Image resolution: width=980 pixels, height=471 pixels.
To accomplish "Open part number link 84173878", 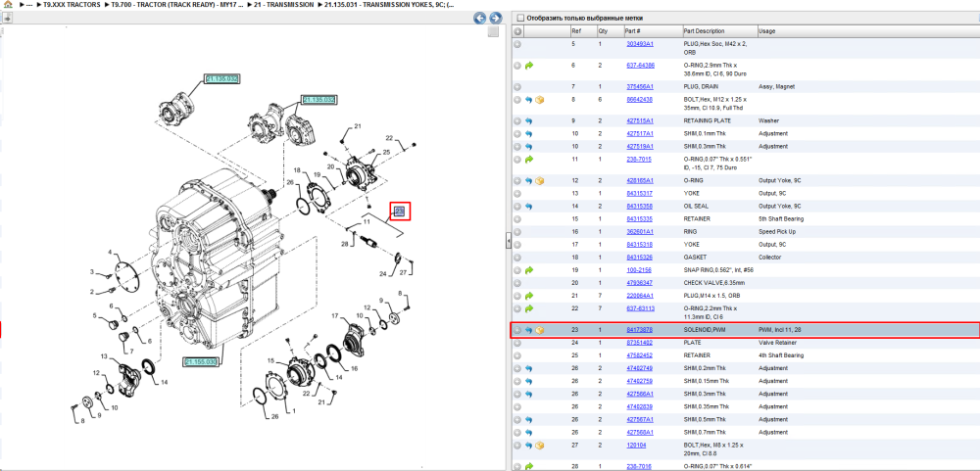I will 639,330.
